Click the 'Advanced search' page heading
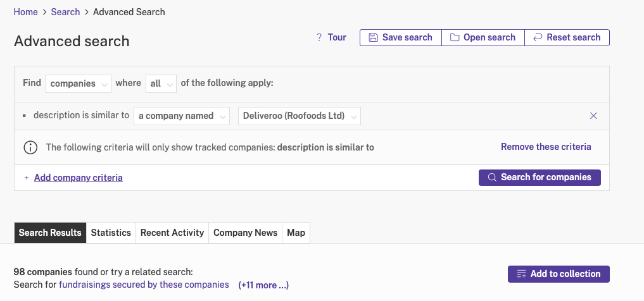This screenshot has height=301, width=644. coord(72,41)
